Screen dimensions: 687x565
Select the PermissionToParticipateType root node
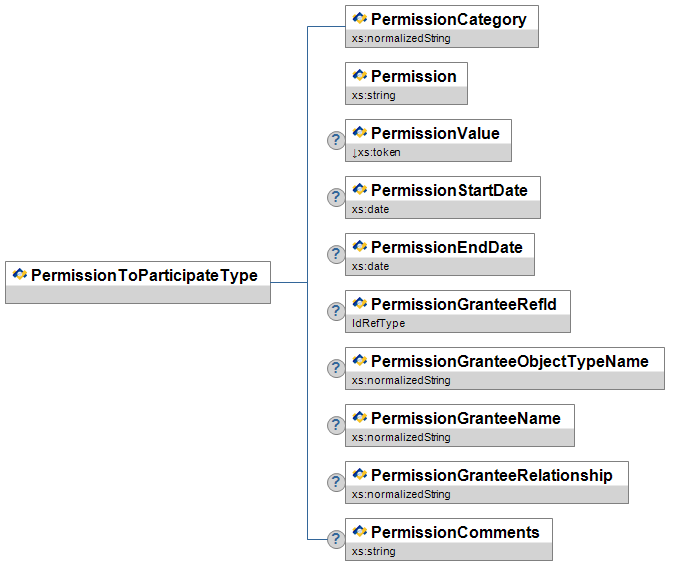click(144, 275)
